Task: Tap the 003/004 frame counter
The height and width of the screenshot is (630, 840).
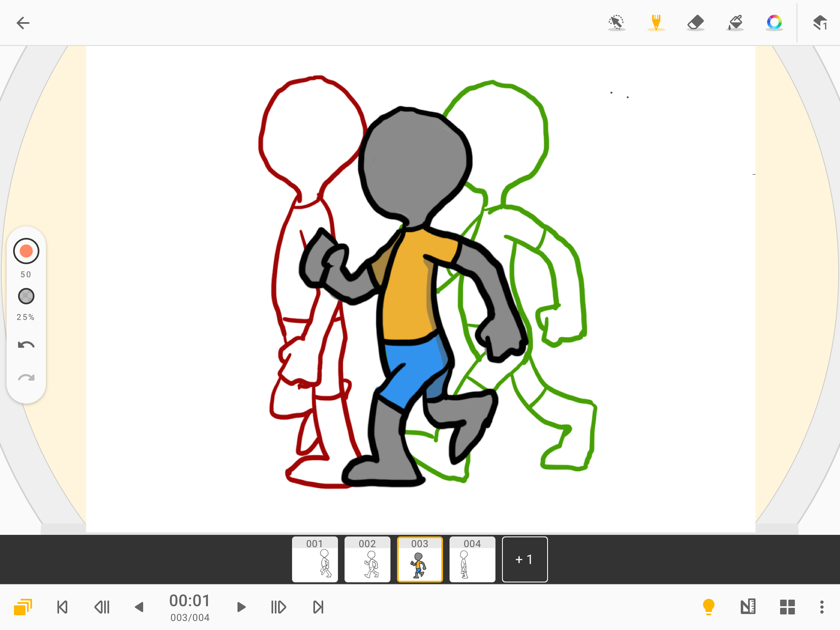Action: tap(190, 618)
